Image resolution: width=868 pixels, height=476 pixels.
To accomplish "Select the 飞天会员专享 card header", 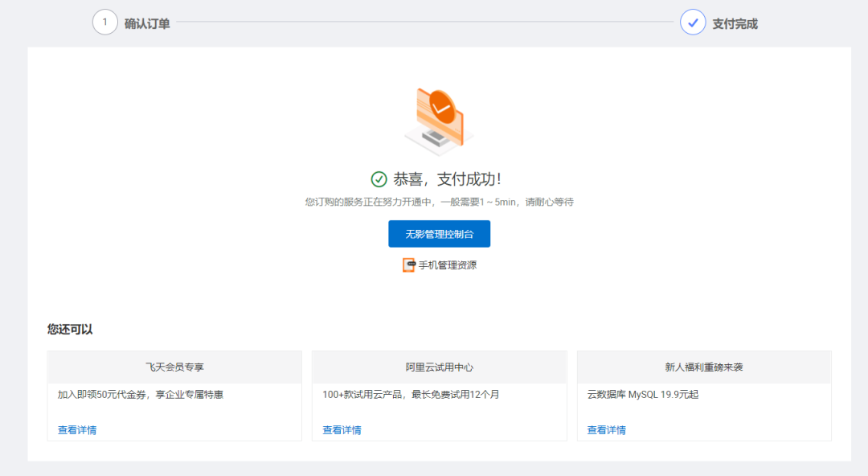I will (x=174, y=367).
